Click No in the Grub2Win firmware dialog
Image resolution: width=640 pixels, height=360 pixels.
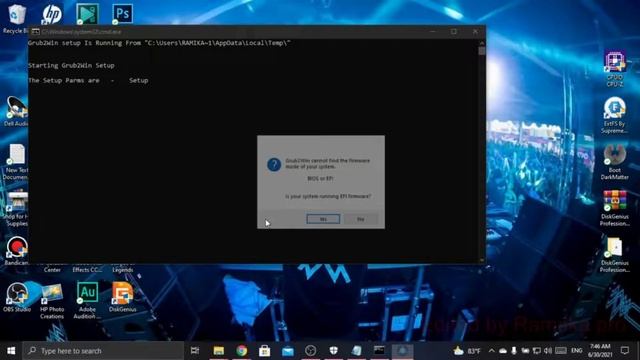tap(360, 219)
